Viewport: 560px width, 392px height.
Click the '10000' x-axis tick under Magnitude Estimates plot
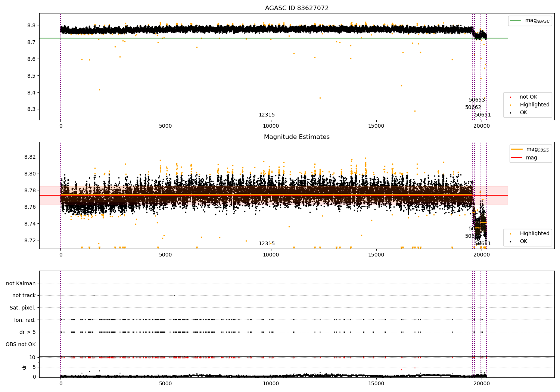271,255
